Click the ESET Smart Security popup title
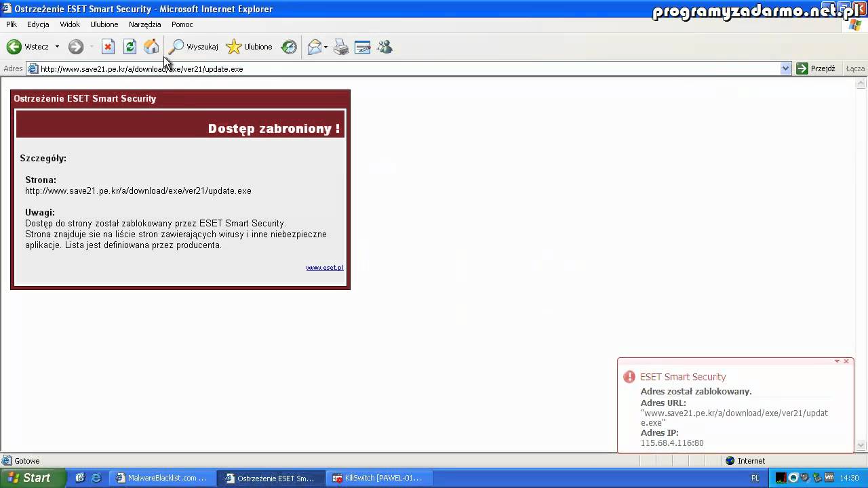Screen dimensions: 868x488 pyautogui.click(x=683, y=377)
